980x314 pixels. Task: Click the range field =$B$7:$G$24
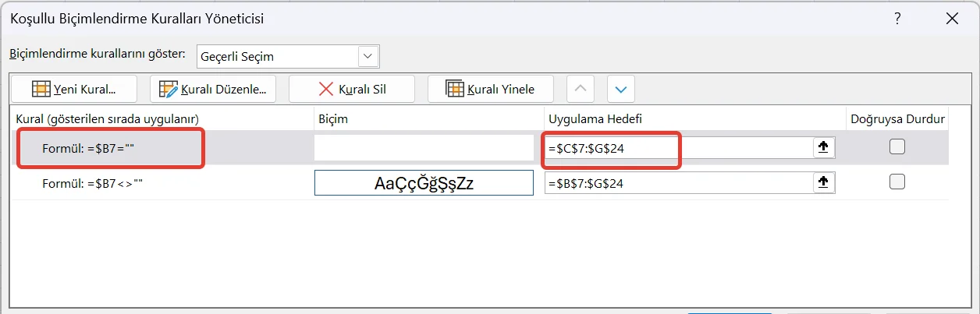point(677,183)
